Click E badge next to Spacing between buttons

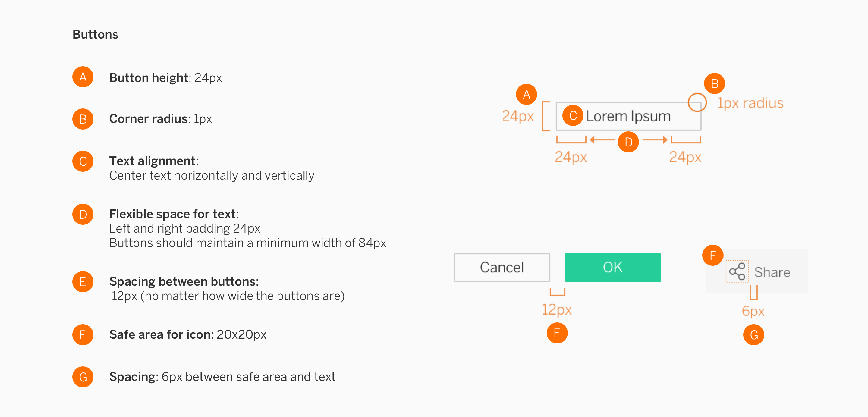click(83, 282)
